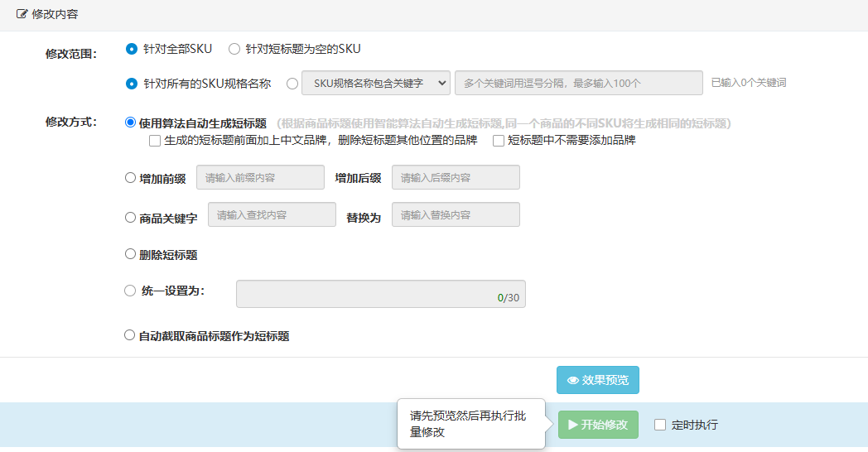The height and width of the screenshot is (452, 868).
Task: Open the SKU规格名称包含关键字 dropdown
Action: 376,83
